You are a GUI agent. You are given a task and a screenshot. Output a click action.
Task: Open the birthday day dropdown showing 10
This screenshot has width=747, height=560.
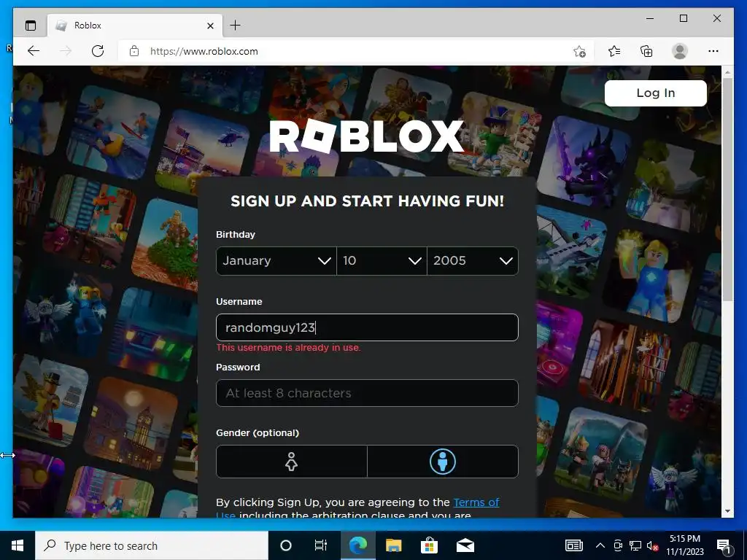(382, 261)
